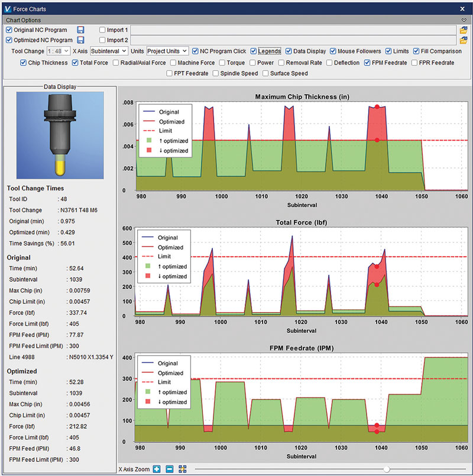The image size is (473, 476).
Task: Select the Optimized (min) value 0.429
Action: [67, 232]
